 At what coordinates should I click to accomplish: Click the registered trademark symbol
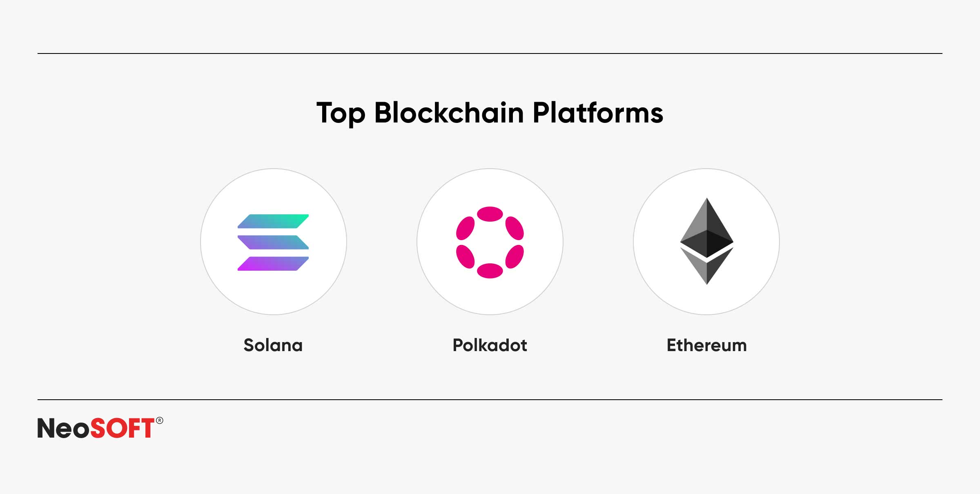pos(159,421)
